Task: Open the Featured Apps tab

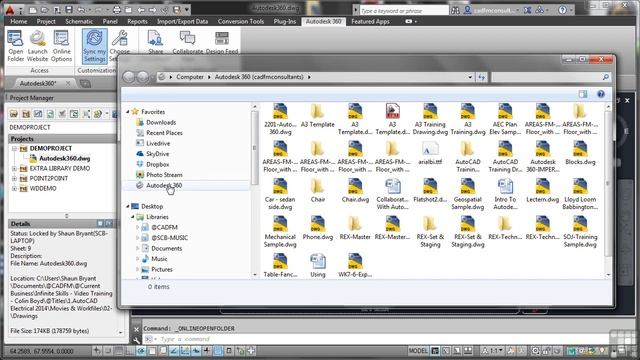Action: [370, 21]
